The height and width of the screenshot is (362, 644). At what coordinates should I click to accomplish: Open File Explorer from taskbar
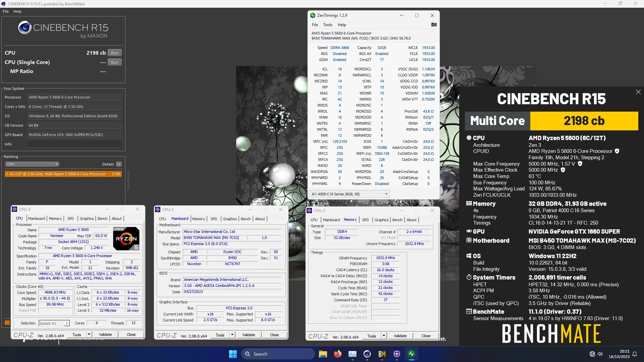323,354
